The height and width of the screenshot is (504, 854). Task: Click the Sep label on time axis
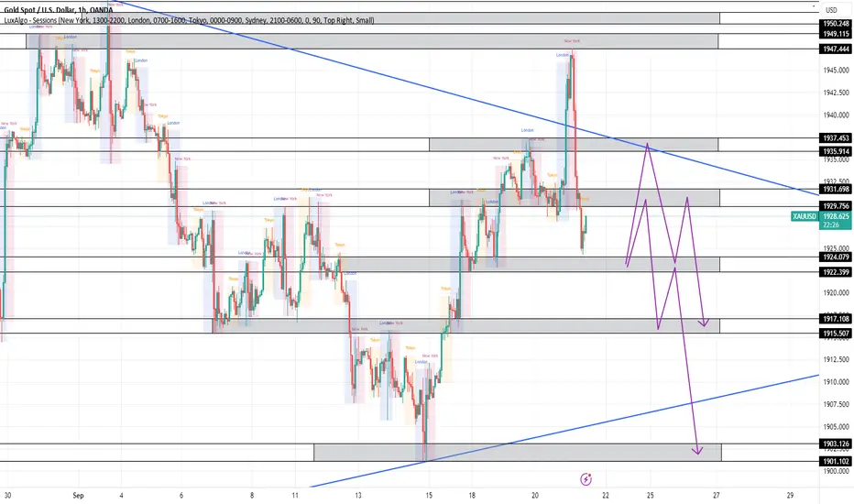79,496
